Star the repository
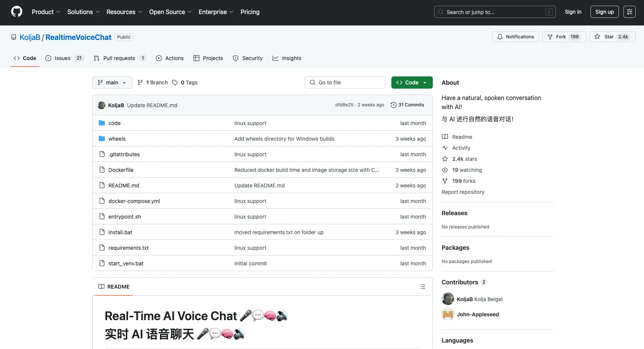Screen dimensions: 644x349 tap(612, 37)
